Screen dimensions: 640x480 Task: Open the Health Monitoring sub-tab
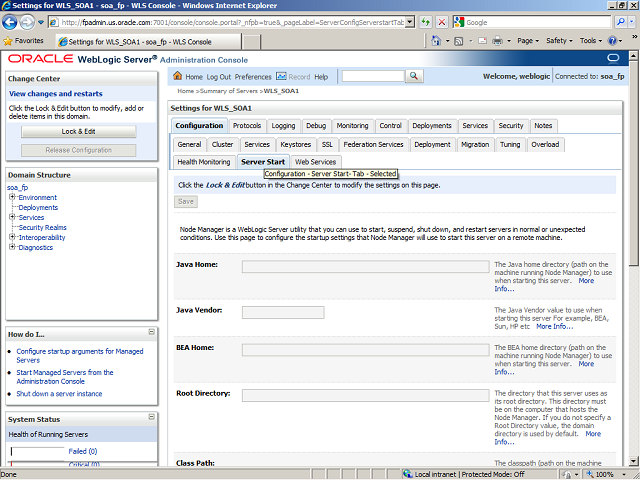point(203,162)
